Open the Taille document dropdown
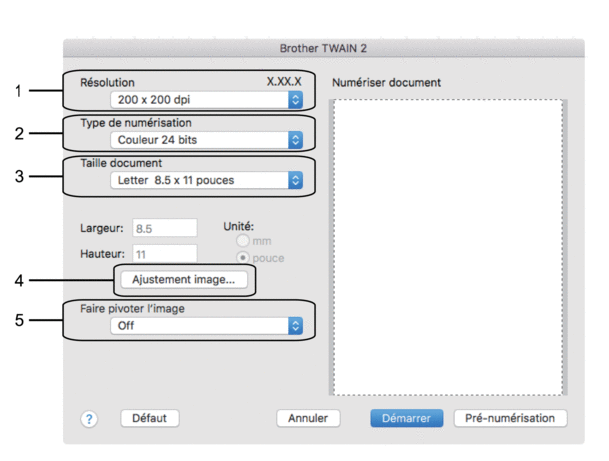Viewport: 609px width, 461px height. (x=206, y=180)
